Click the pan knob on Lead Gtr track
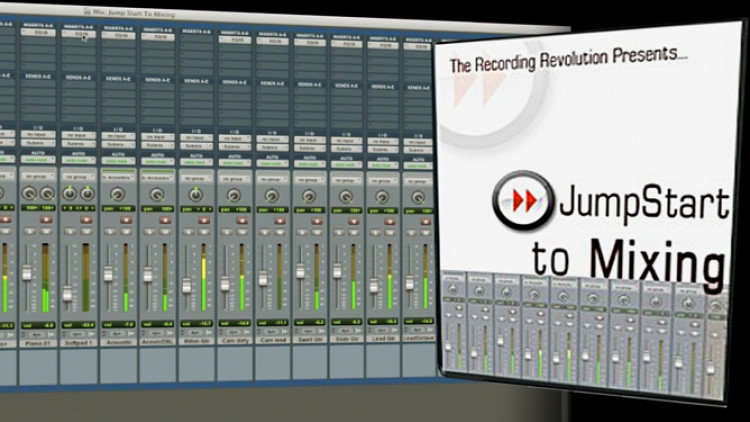This screenshot has width=750, height=422. 382,197
